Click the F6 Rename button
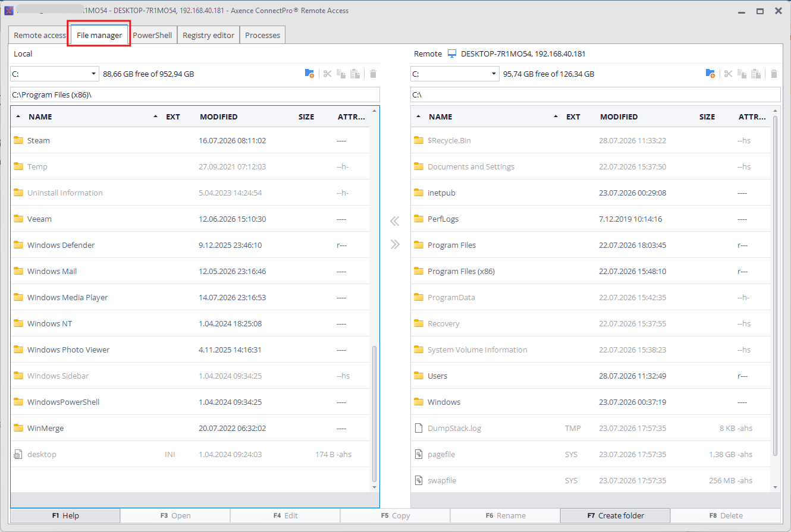 (506, 515)
